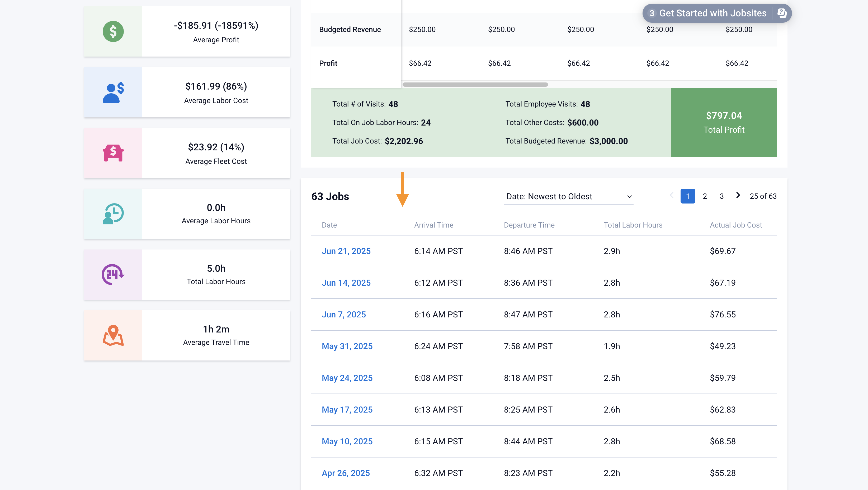
Task: Click the green Total Profit box
Action: pyautogui.click(x=723, y=122)
